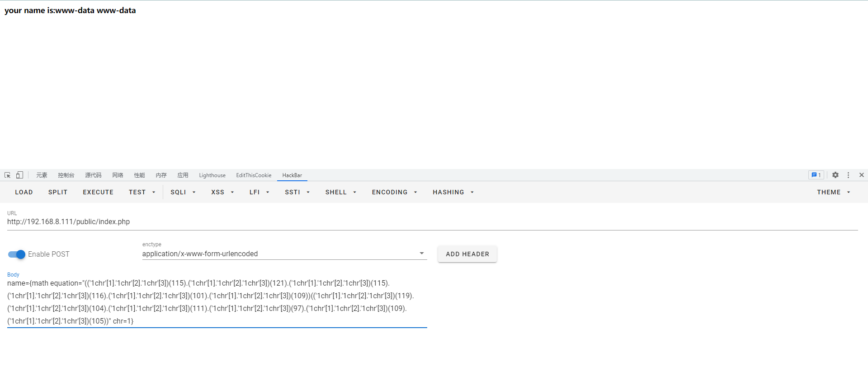
Task: Open the THEME dropdown
Action: pos(833,193)
